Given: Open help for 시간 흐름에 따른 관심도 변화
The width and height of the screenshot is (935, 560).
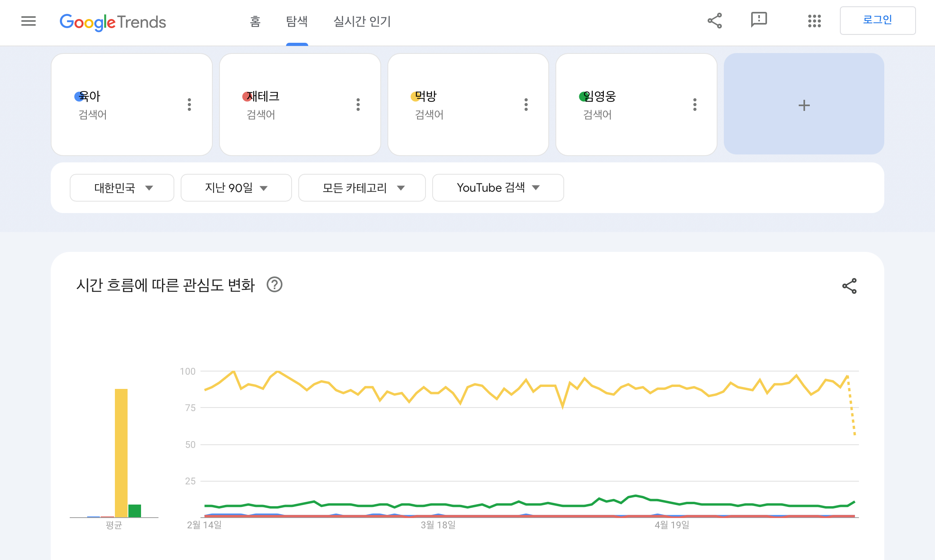Looking at the screenshot, I should [x=275, y=285].
